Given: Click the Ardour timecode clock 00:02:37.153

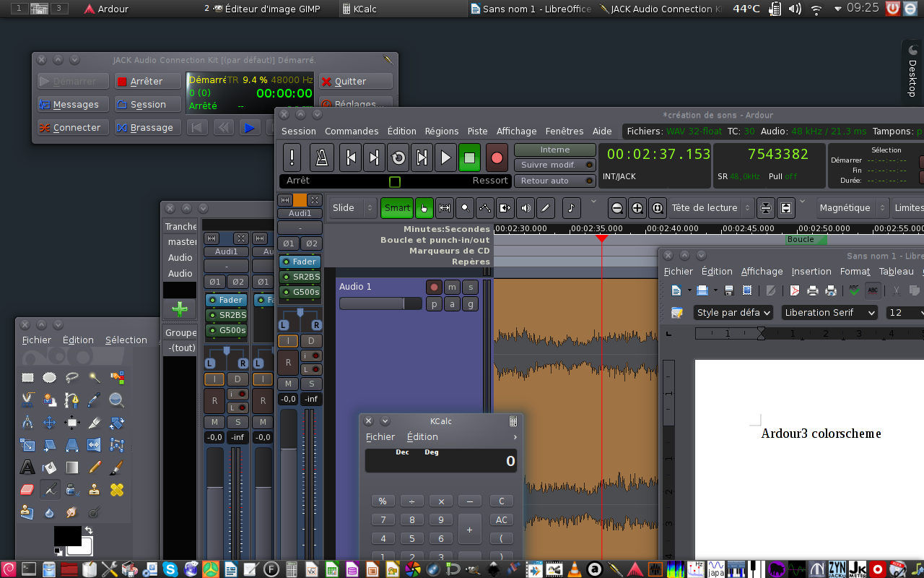Looking at the screenshot, I should click(x=658, y=154).
